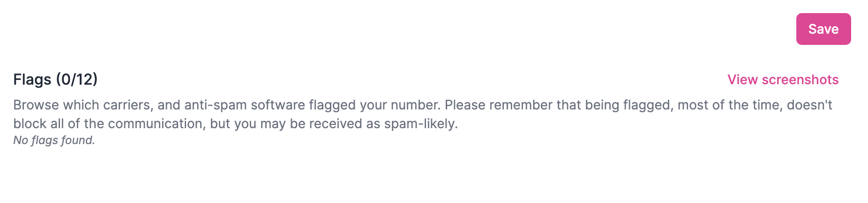Image resolution: width=868 pixels, height=203 pixels.
Task: Click the word "screenshots" in the pink link
Action: tap(800, 80)
